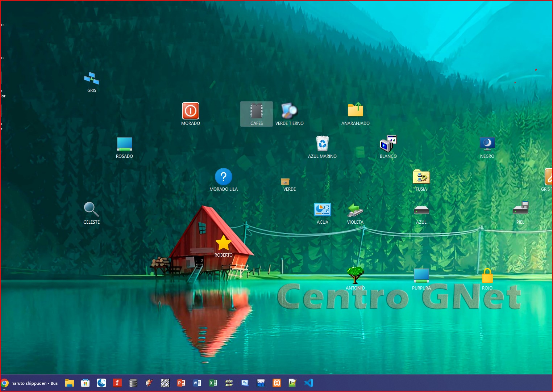Click the NEGRO moon monitor icon
Viewport: 553px width, 392px height.
tap(487, 144)
